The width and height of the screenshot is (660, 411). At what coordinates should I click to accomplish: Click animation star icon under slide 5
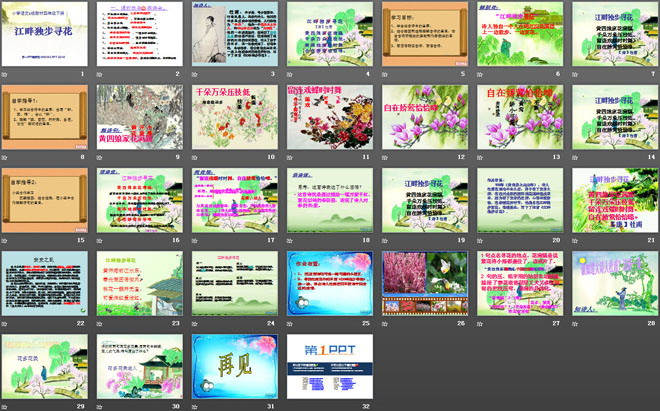click(385, 74)
